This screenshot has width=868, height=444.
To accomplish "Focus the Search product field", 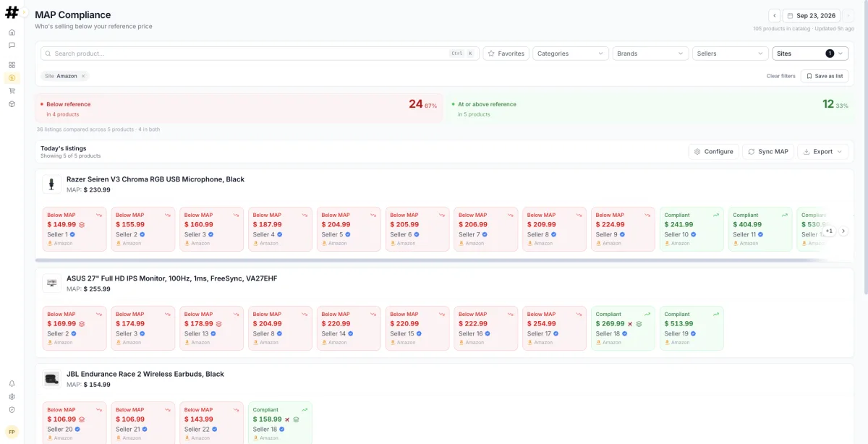I will 260,54.
